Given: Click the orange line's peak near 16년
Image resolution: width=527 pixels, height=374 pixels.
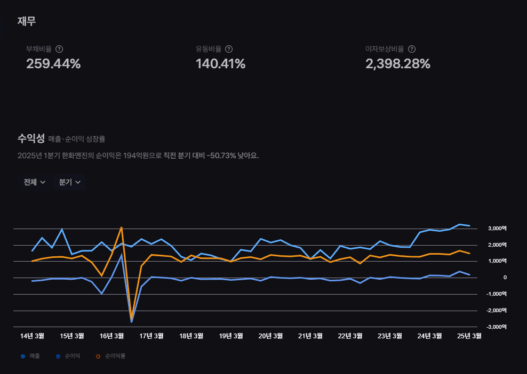Looking at the screenshot, I should click(x=121, y=227).
